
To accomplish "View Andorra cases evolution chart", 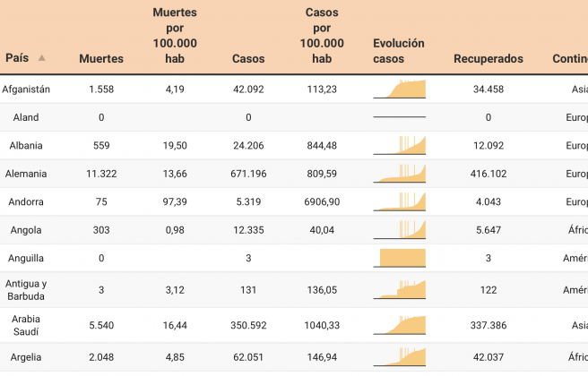I will (399, 201).
